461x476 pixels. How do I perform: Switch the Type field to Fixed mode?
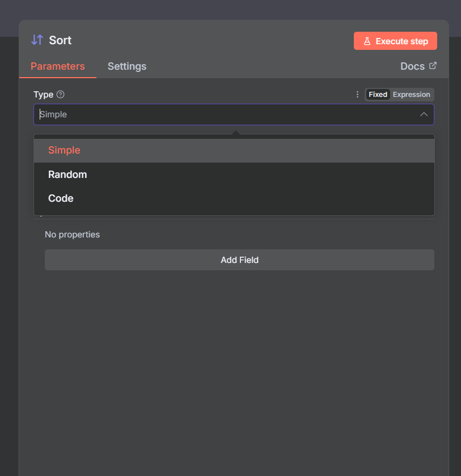pos(378,95)
